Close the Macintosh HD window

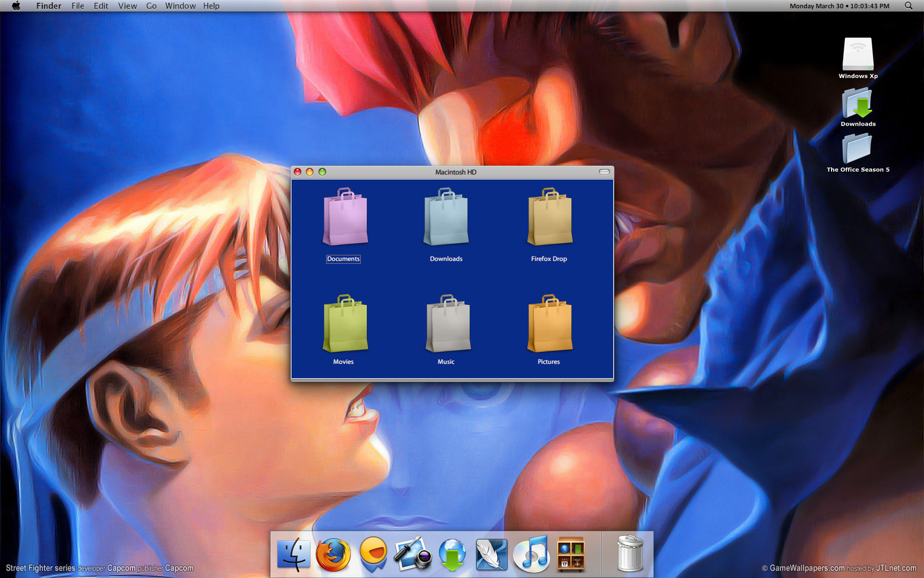298,172
